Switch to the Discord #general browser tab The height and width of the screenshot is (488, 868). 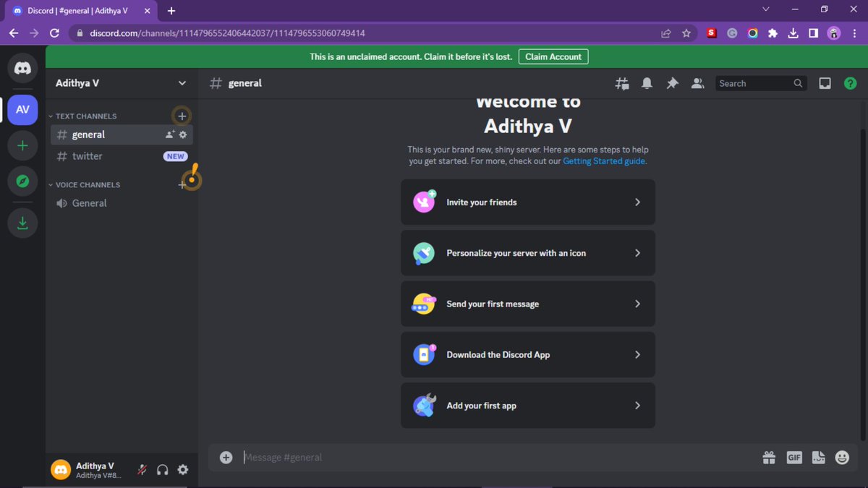pyautogui.click(x=82, y=11)
